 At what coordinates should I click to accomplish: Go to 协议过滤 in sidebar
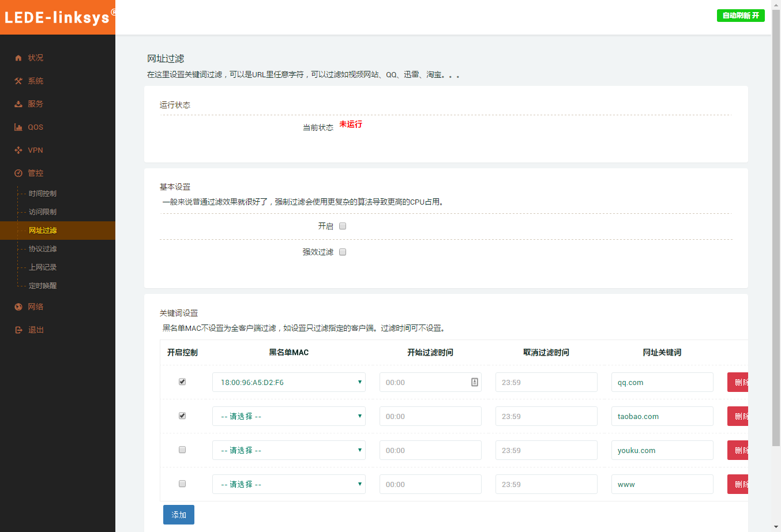(43, 249)
